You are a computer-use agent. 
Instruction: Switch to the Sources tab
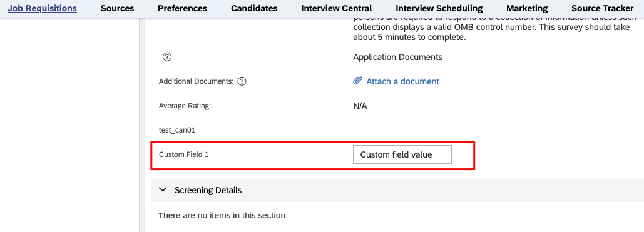click(x=117, y=8)
